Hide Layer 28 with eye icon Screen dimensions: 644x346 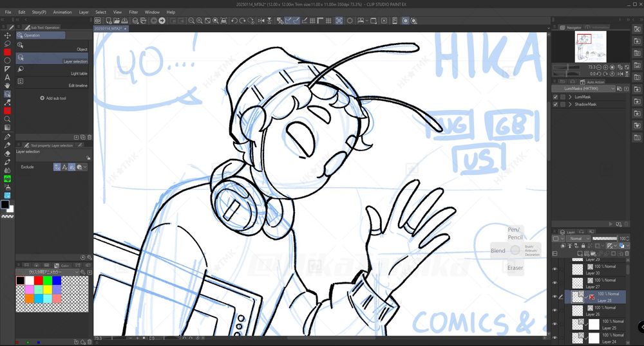555,297
